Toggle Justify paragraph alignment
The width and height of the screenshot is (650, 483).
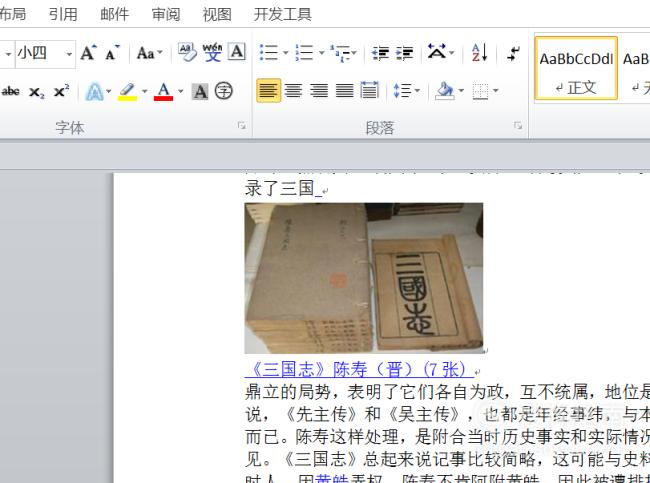pos(344,90)
